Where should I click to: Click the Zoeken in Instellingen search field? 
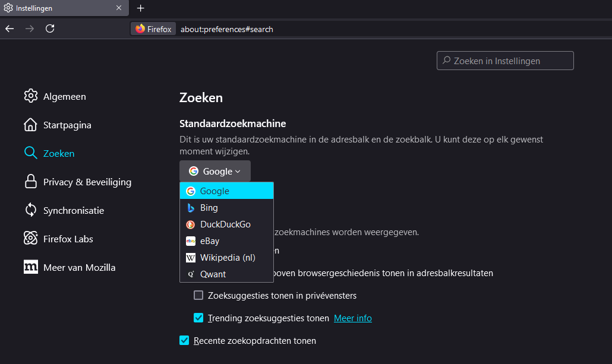click(x=505, y=61)
